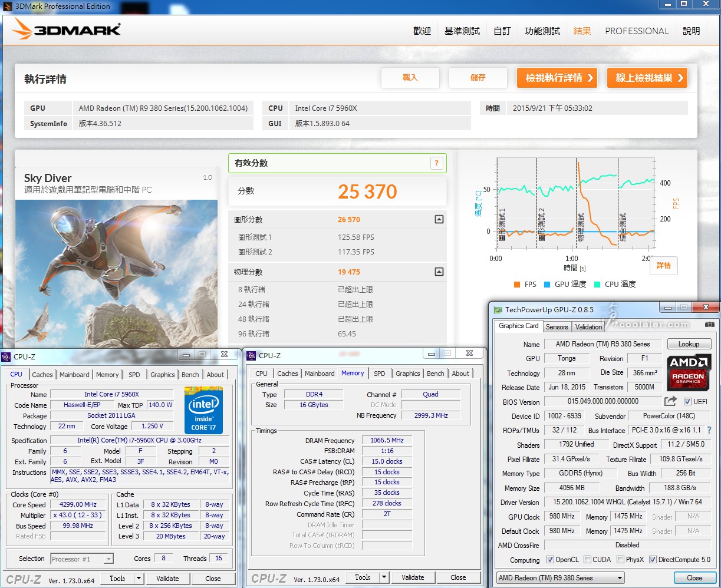The height and width of the screenshot is (588, 721).
Task: Click the help question mark beside valid score
Action: point(436,163)
